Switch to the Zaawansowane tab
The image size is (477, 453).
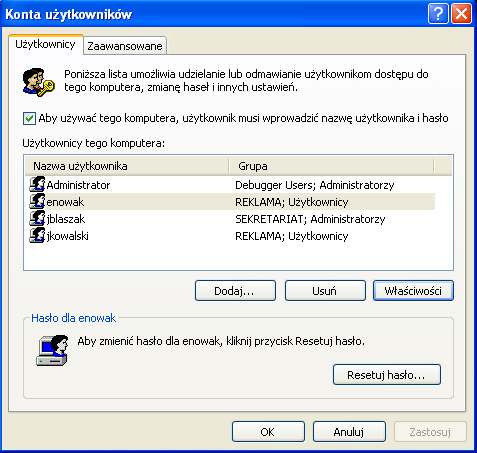click(125, 46)
